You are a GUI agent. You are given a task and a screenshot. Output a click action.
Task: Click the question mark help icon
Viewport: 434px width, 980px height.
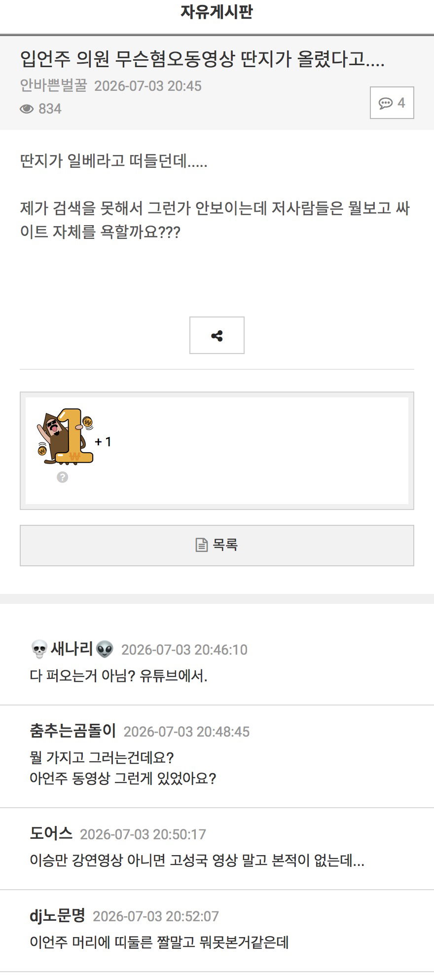(x=62, y=477)
